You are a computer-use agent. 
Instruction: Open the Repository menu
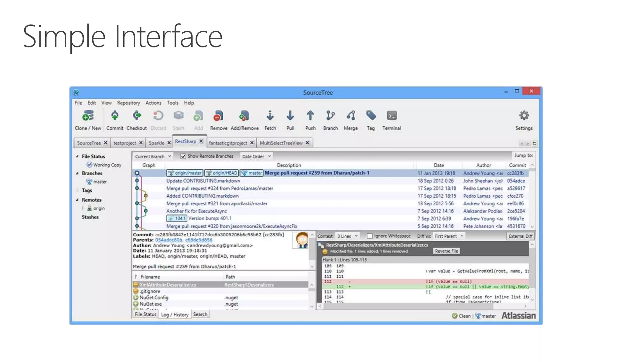point(128,103)
